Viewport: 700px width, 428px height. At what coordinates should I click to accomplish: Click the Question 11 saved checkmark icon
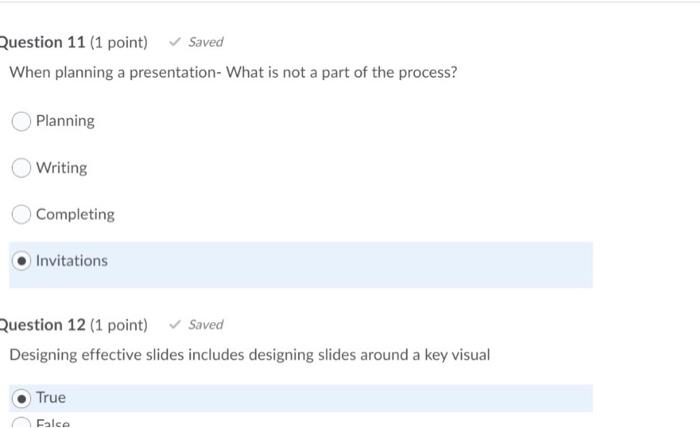pyautogui.click(x=175, y=42)
